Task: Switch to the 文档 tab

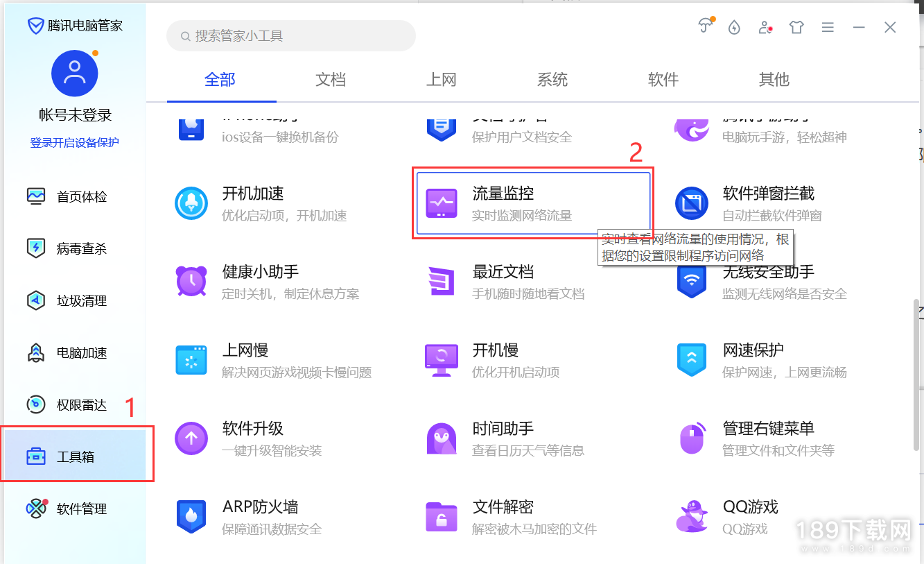Action: click(x=331, y=80)
